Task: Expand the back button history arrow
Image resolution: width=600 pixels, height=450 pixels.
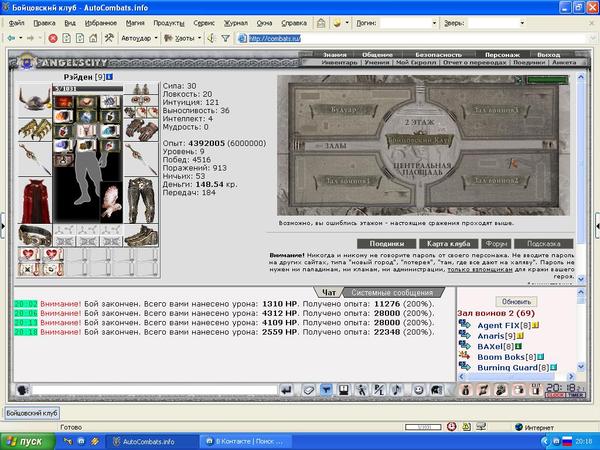Action: 20,38
